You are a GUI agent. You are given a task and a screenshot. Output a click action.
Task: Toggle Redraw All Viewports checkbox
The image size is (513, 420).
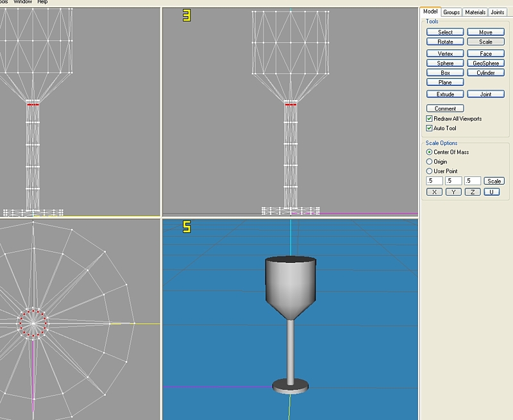[x=430, y=119]
